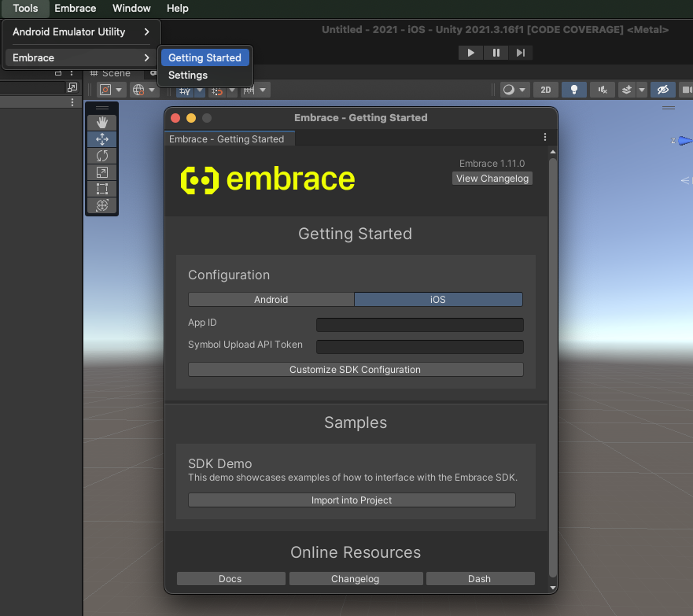
Task: Click the scene draw mode sphere icon
Action: (x=509, y=90)
